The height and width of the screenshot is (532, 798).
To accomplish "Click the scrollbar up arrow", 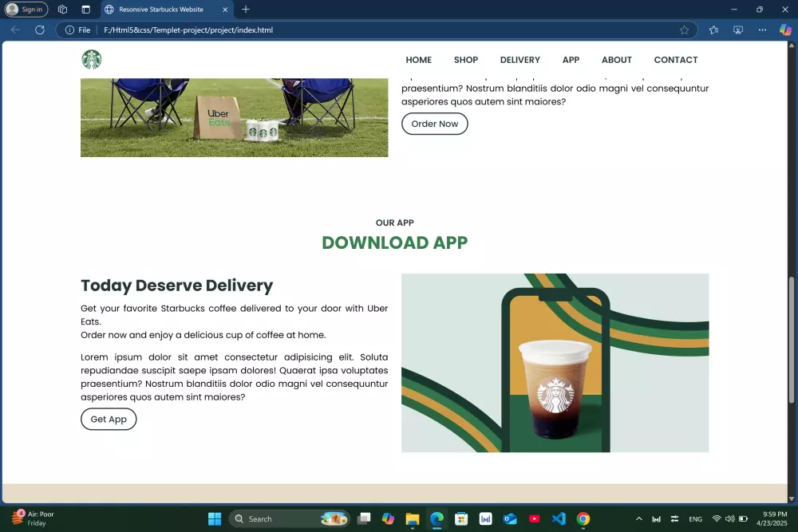I will pos(791,45).
